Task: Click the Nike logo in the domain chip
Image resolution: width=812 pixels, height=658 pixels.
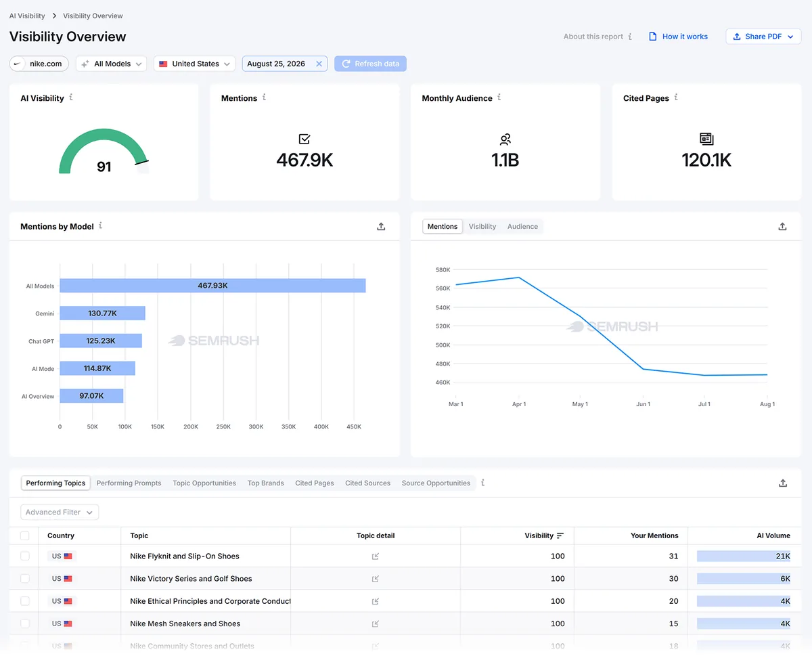Action: click(x=19, y=64)
